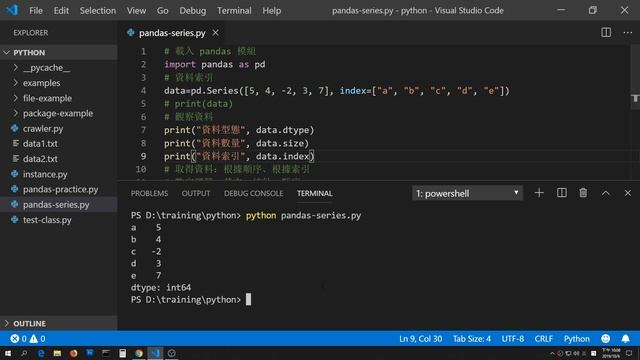Launch Edge browser from taskbar

[41, 353]
